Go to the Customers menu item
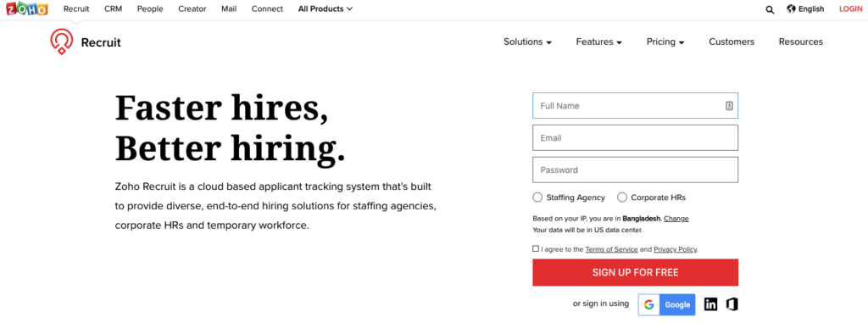Screen dimensions: 868x323 [x=732, y=42]
